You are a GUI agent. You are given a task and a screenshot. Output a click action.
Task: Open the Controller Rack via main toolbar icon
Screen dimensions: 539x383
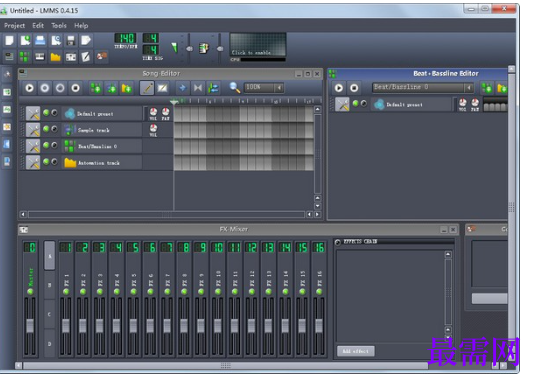(x=101, y=56)
